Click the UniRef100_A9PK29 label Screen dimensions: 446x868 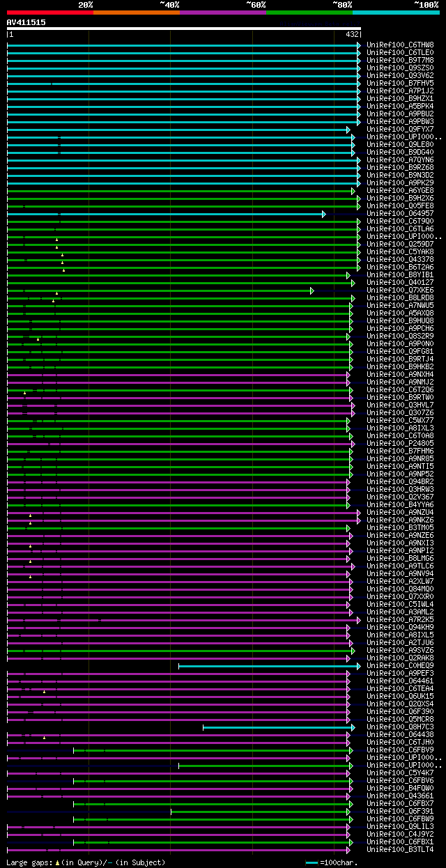click(x=400, y=183)
